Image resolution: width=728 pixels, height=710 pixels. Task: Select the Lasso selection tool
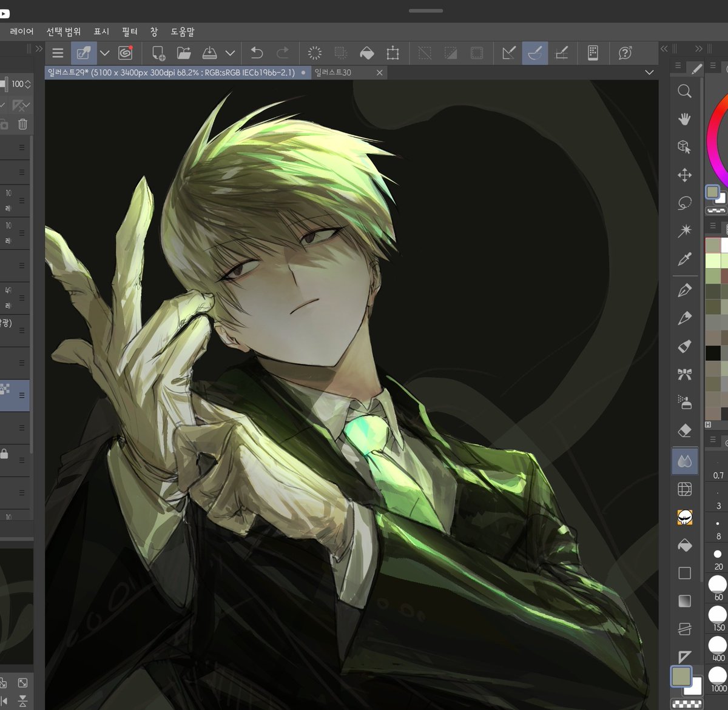[684, 203]
